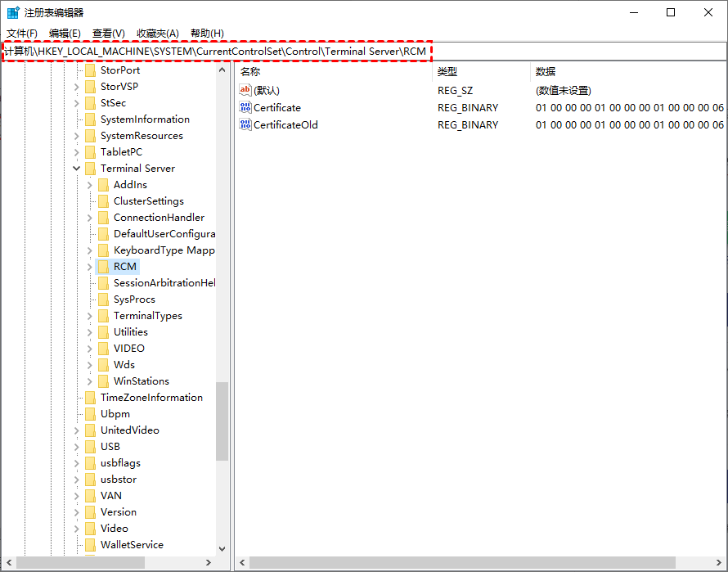Image resolution: width=728 pixels, height=572 pixels.
Task: Select the DefaultUserConfiguration key
Action: click(x=164, y=234)
